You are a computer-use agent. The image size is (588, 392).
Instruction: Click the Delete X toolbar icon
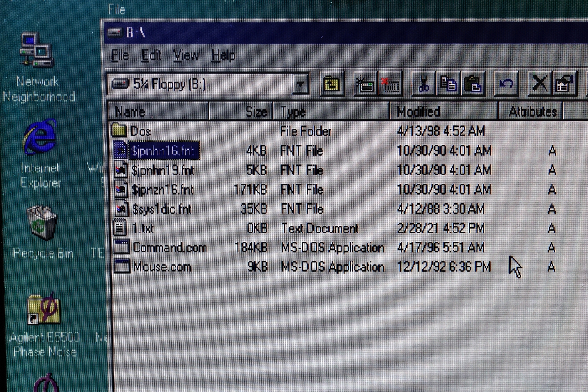pyautogui.click(x=539, y=84)
